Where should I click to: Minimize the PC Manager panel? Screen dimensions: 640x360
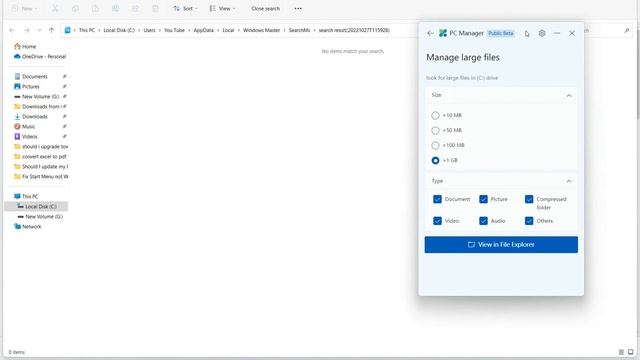pyautogui.click(x=557, y=33)
